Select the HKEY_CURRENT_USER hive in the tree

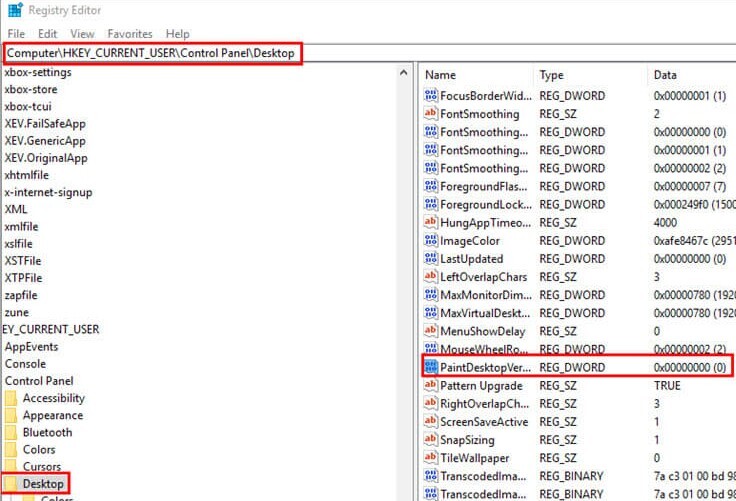pyautogui.click(x=51, y=330)
